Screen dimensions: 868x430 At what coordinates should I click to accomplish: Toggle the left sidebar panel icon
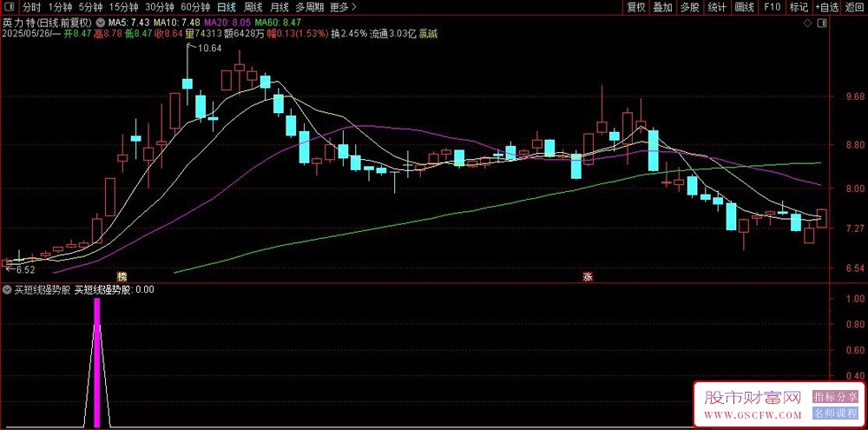[10, 7]
